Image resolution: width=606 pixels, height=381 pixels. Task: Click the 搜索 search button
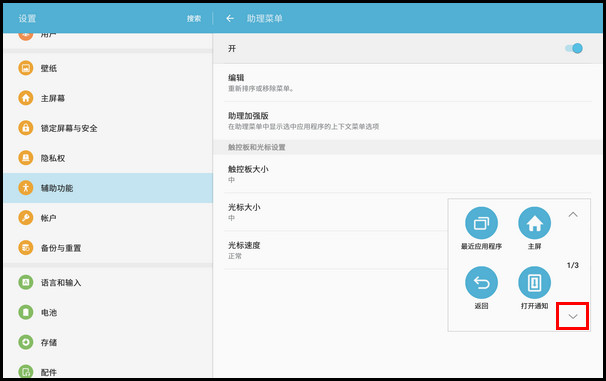point(194,19)
